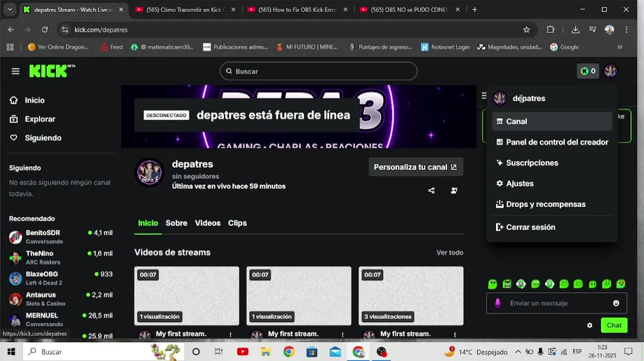Open Panel de control del creador
Viewport: 644px width, 361px height.
552,142
